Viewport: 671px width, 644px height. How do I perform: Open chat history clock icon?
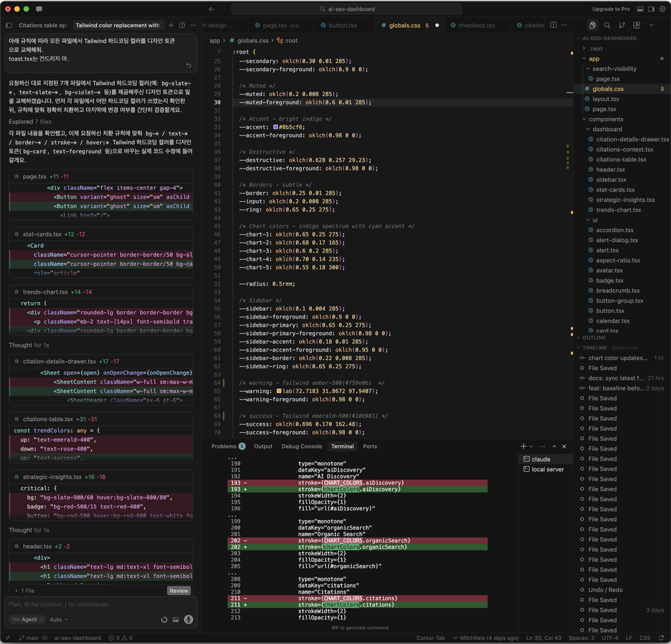click(x=182, y=25)
